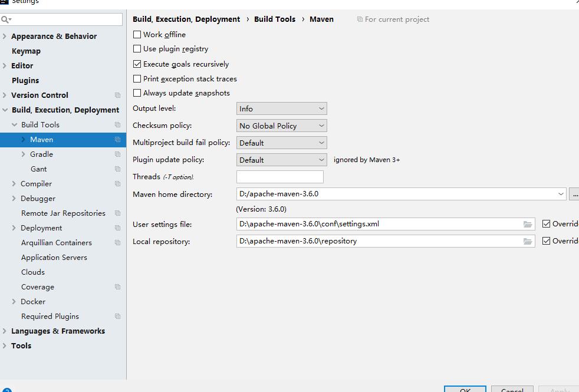
Task: Focus the settings search box
Action: (x=61, y=19)
